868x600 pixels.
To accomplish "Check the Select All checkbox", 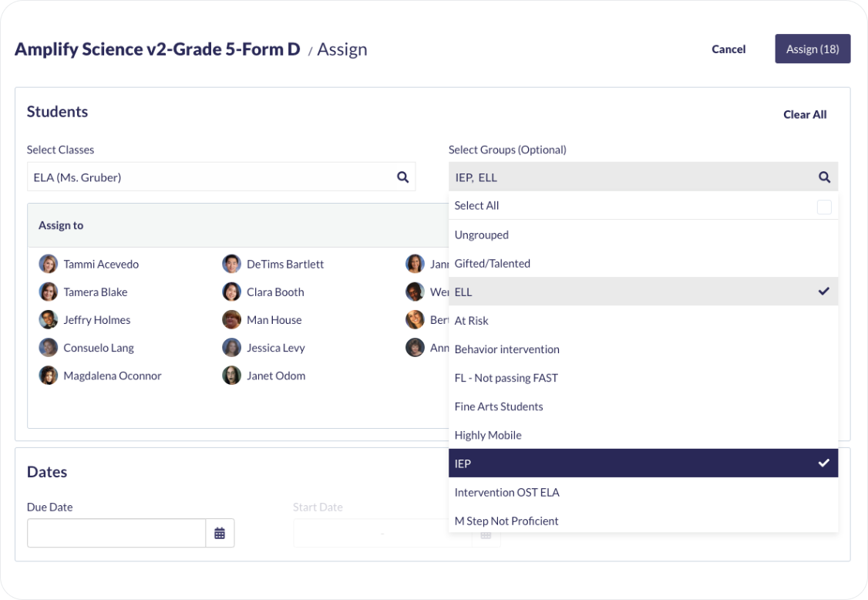I will pyautogui.click(x=824, y=207).
